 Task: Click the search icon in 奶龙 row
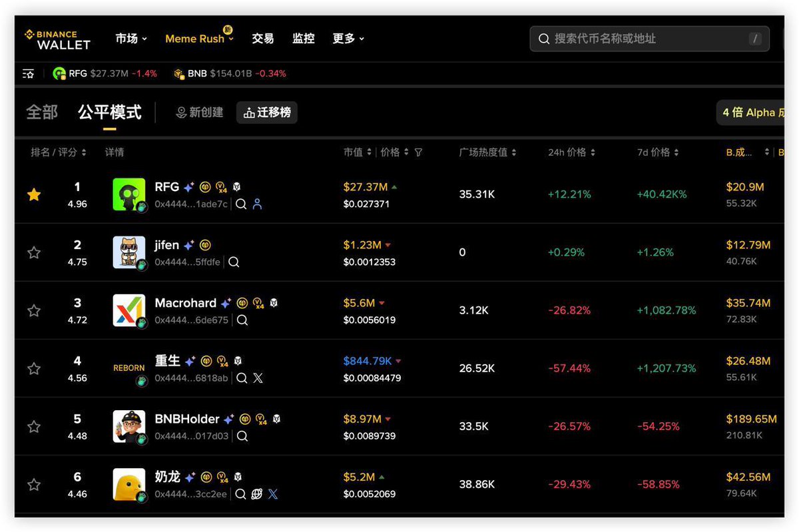[241, 494]
